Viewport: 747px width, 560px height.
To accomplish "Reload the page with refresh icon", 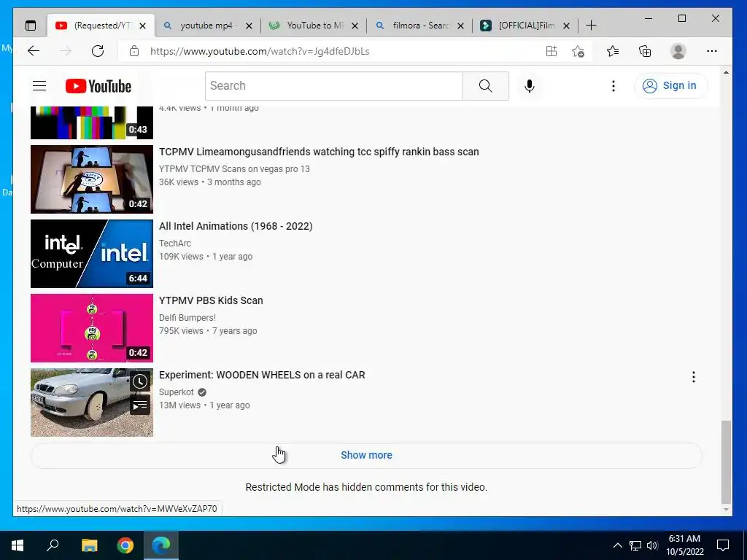I will [x=98, y=51].
